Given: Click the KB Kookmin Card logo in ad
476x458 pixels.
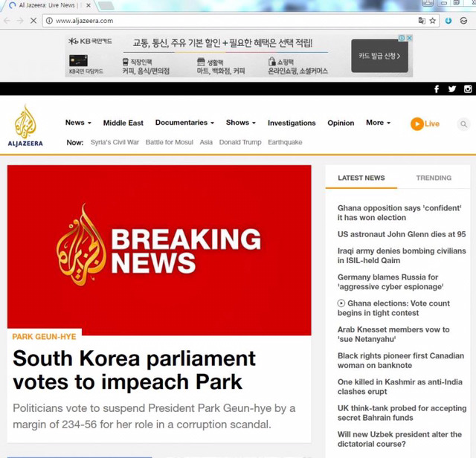Looking at the screenshot, I should click(x=90, y=42).
